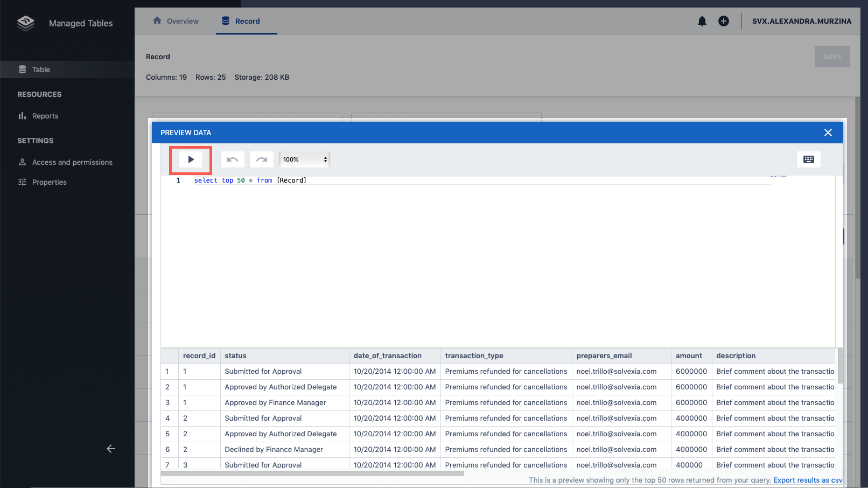Close the Preview Data dialog

point(828,133)
